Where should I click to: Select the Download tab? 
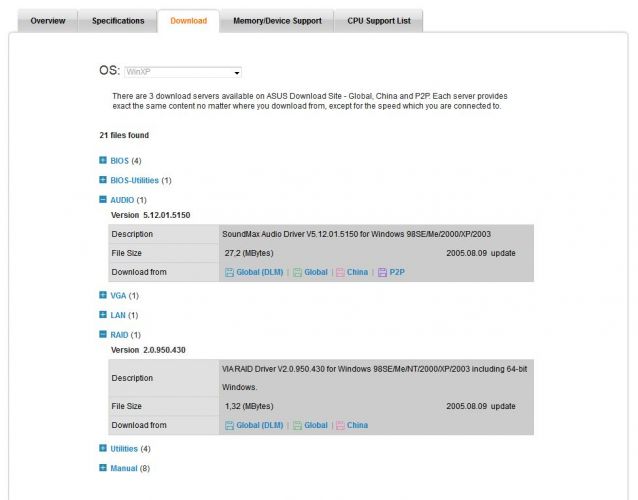point(188,21)
